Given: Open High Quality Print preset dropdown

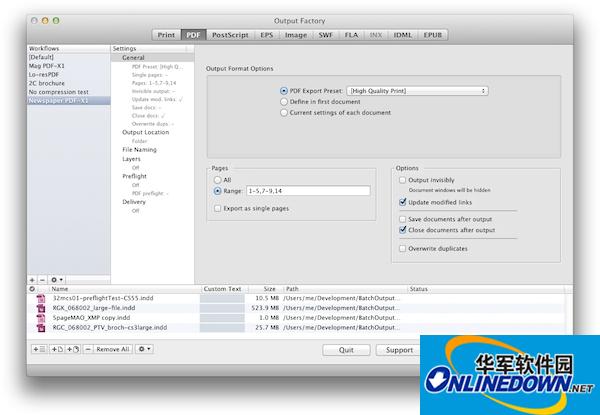Looking at the screenshot, I should tap(417, 91).
